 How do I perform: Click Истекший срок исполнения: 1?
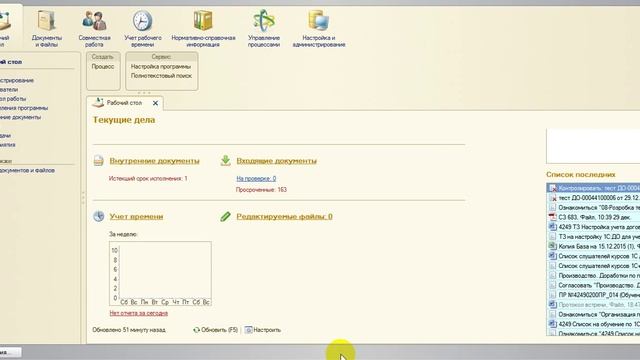point(148,179)
